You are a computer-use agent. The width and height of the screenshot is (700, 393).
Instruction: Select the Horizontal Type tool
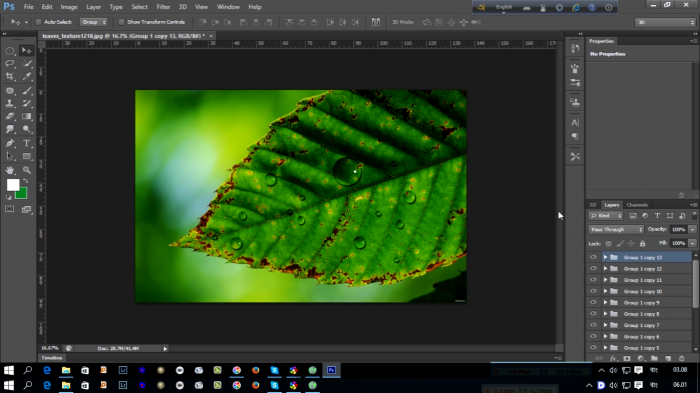click(27, 143)
